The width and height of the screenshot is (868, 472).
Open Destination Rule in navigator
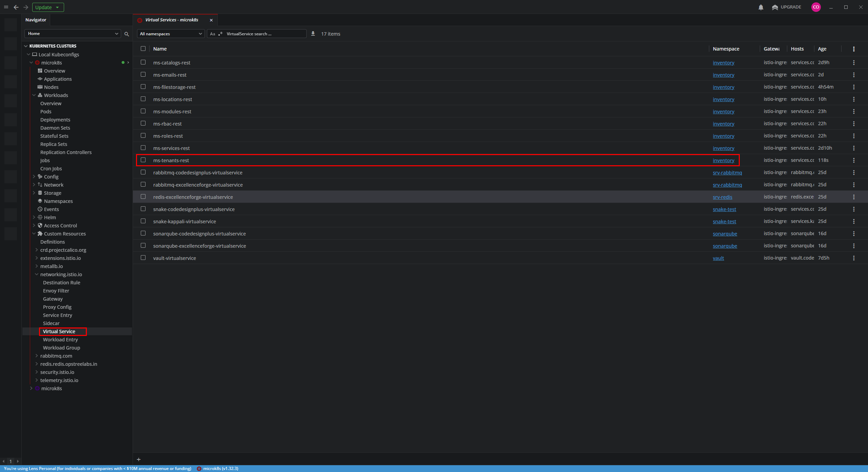coord(62,283)
